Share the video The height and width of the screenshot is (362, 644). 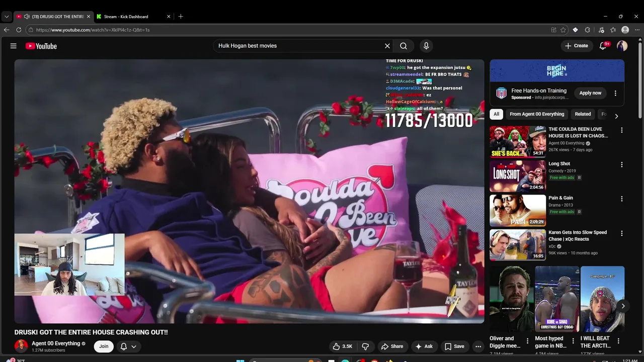point(392,346)
